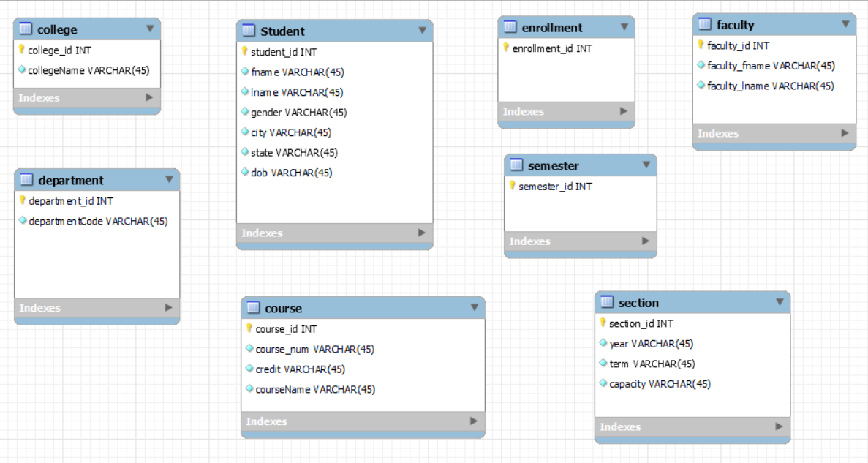Image resolution: width=868 pixels, height=463 pixels.
Task: Click the table icon on the college header
Action: tap(24, 30)
